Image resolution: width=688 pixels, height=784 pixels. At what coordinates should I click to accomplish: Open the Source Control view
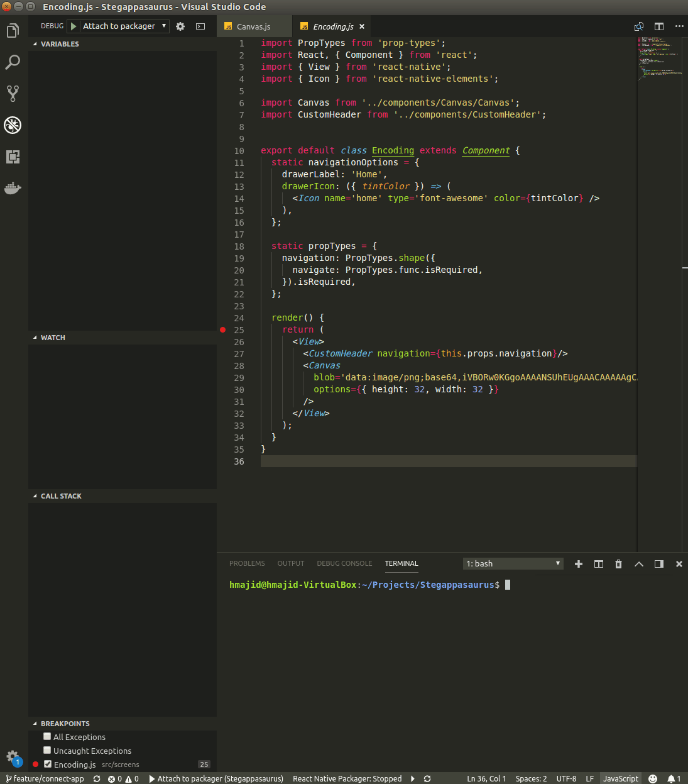(x=13, y=93)
